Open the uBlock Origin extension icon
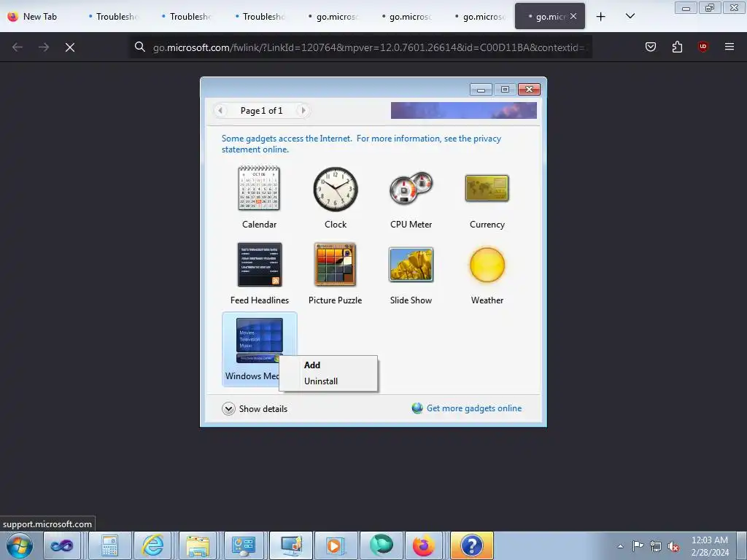Image resolution: width=747 pixels, height=560 pixels. (x=703, y=47)
